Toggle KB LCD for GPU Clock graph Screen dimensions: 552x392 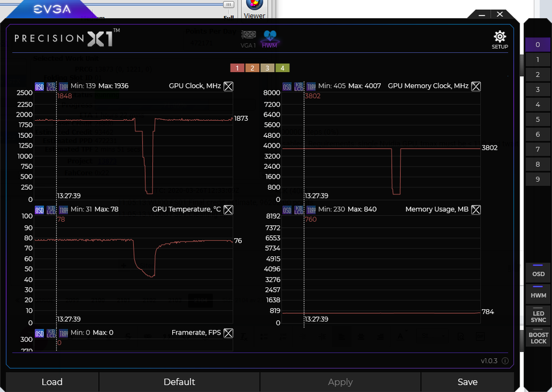tap(51, 87)
